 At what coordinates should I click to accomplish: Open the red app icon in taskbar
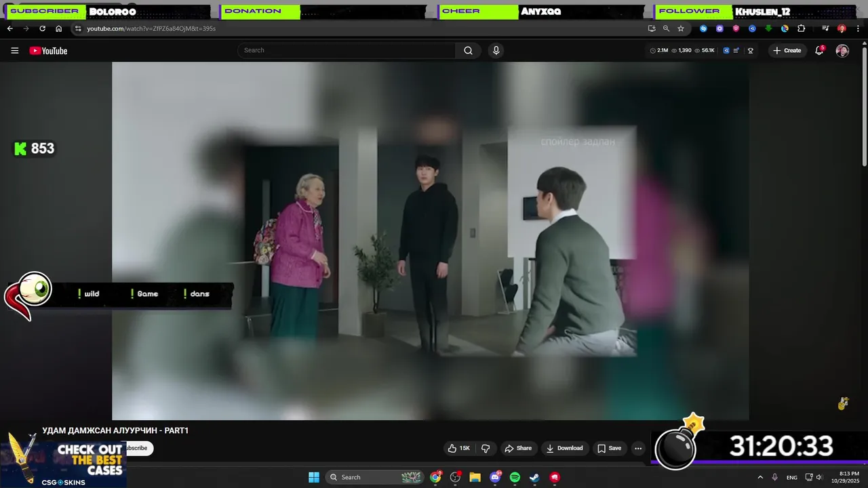[x=555, y=477]
